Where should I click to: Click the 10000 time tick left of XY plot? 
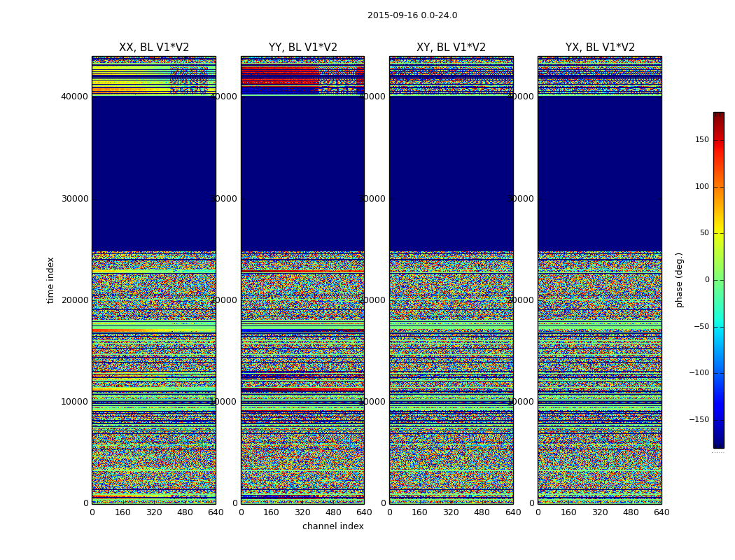click(372, 402)
